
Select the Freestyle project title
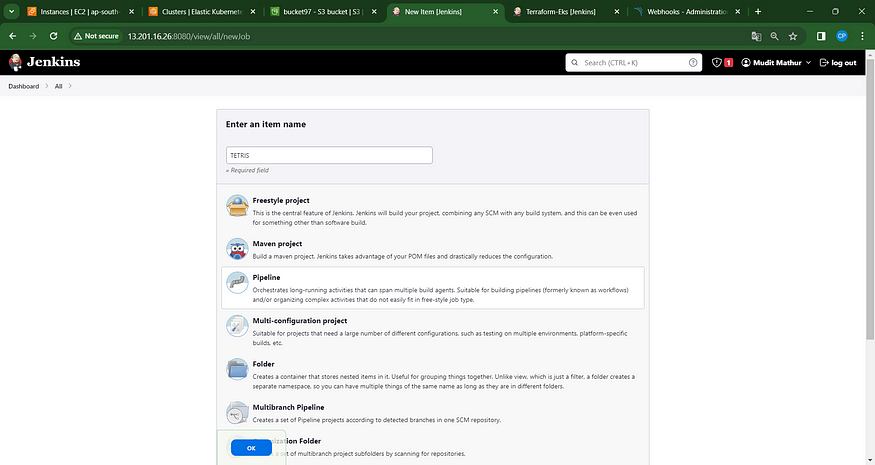coord(281,200)
